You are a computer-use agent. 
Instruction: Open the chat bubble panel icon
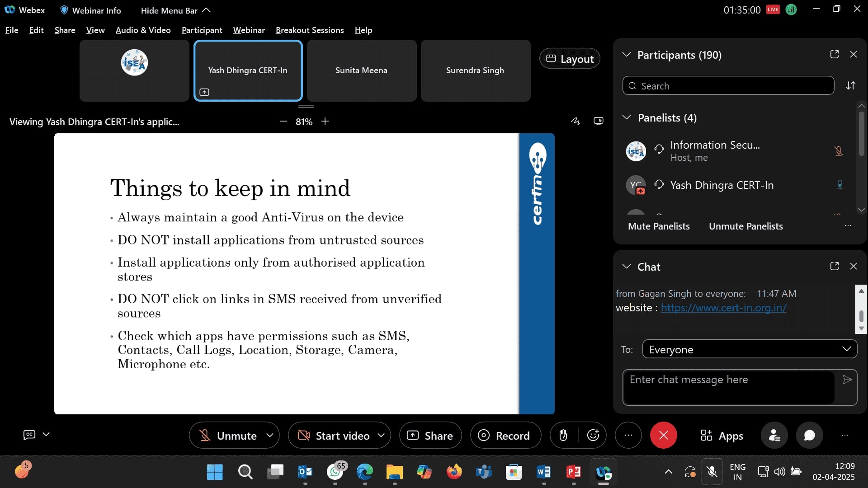pyautogui.click(x=809, y=435)
